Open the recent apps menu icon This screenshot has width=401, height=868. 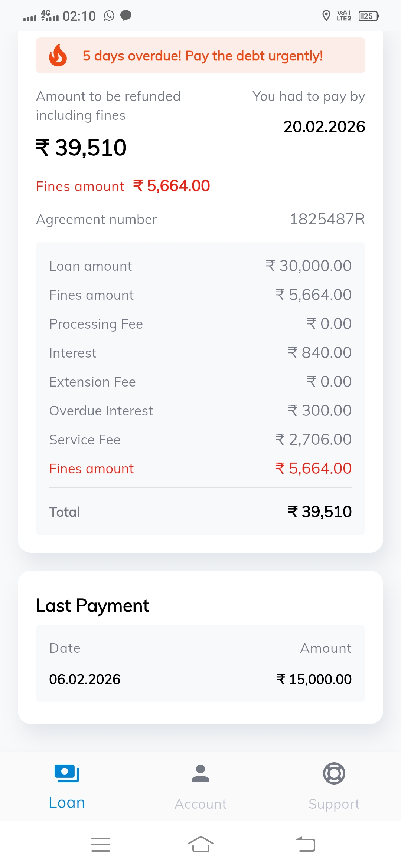pos(101,845)
